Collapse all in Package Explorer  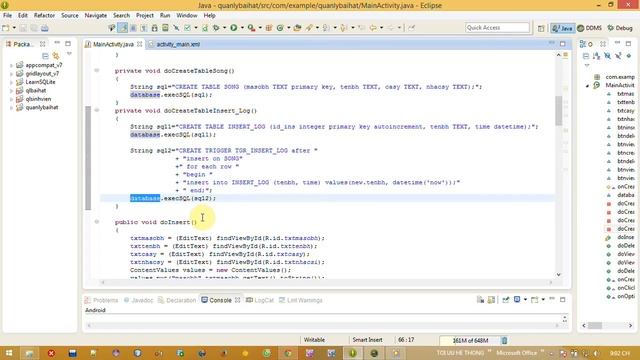(x=45, y=56)
